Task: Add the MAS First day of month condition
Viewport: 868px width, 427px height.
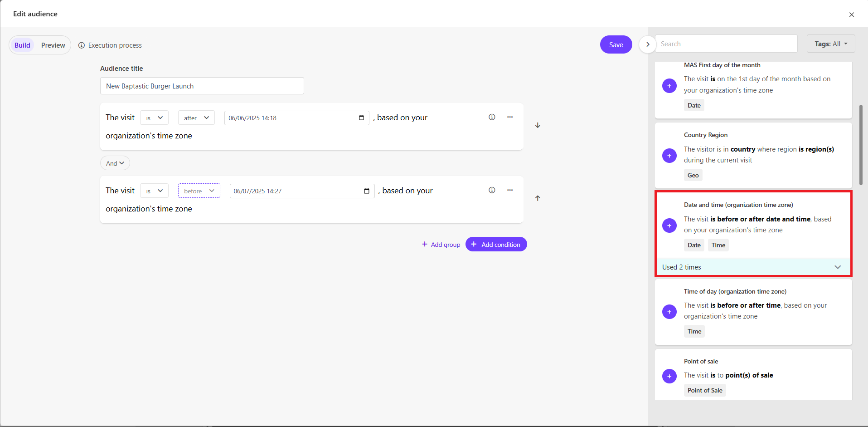Action: pyautogui.click(x=669, y=86)
